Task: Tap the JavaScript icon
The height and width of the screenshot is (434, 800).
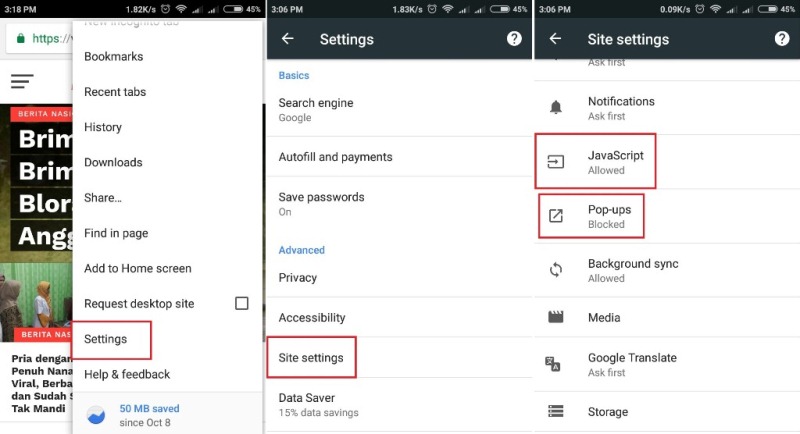Action: coord(556,162)
